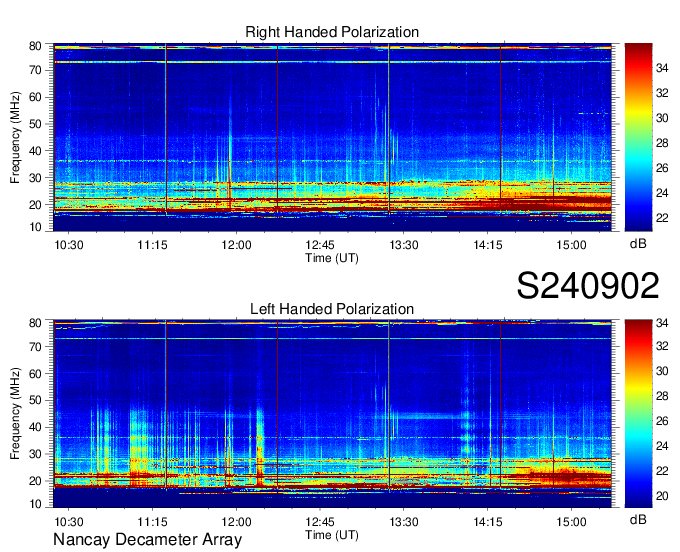Click the 34 dB value on the bottom color bar
The image size is (680, 552).
coord(662,323)
